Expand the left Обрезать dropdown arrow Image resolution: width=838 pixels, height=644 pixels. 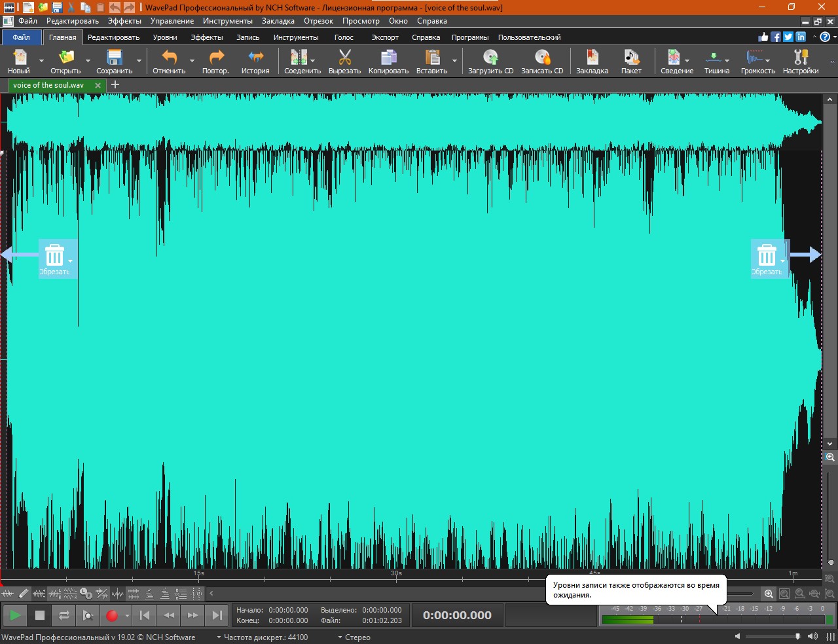tap(70, 261)
